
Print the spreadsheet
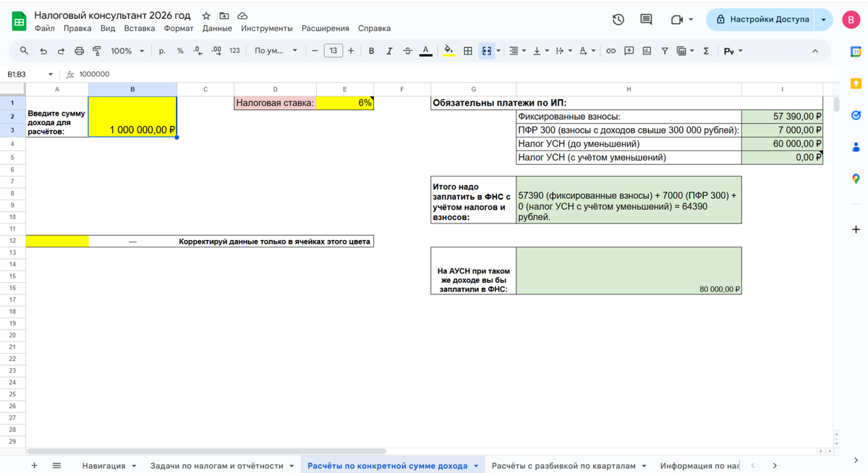[79, 51]
